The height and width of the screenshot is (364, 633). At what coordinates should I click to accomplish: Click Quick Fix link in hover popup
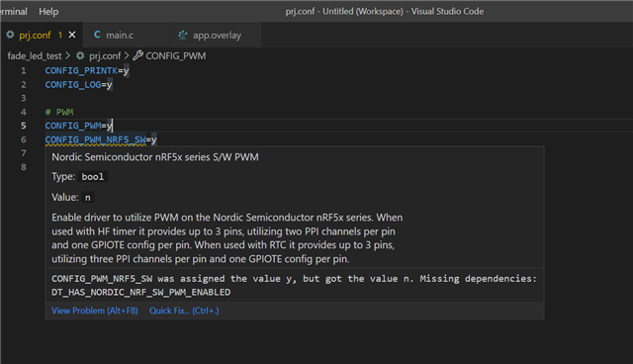click(x=184, y=311)
